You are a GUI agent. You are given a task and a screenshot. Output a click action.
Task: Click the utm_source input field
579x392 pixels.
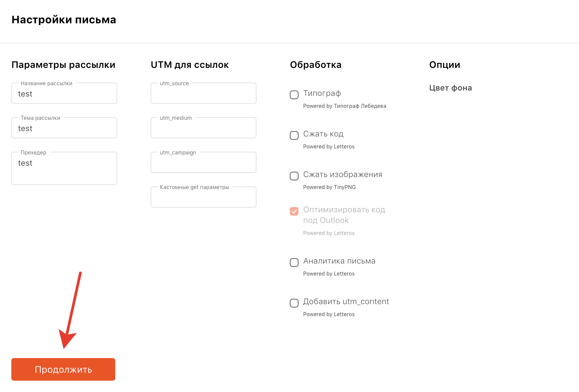click(204, 93)
